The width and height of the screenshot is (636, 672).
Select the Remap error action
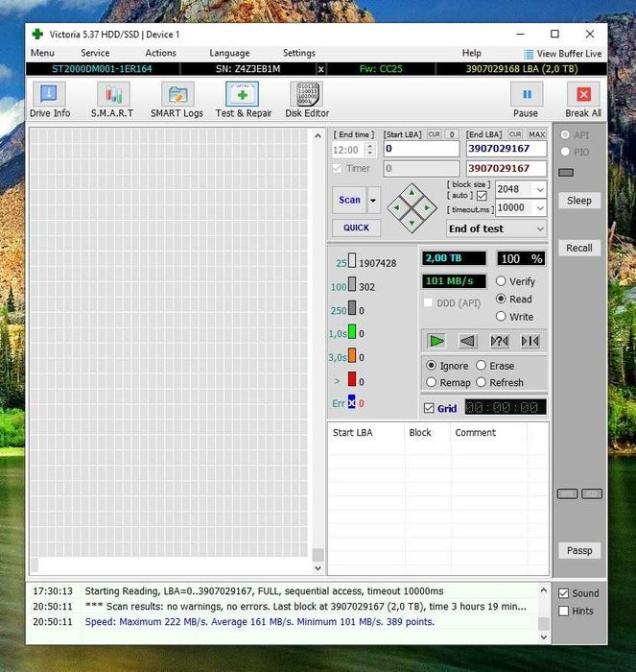click(432, 382)
